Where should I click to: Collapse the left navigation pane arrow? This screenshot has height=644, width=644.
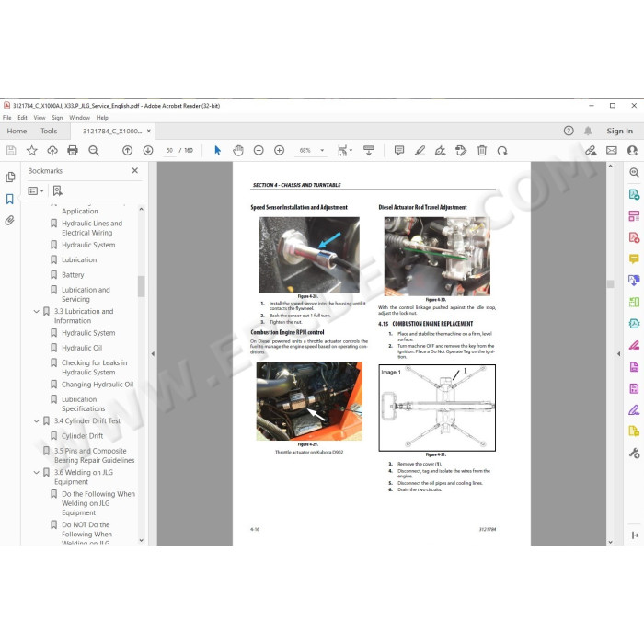153,353
